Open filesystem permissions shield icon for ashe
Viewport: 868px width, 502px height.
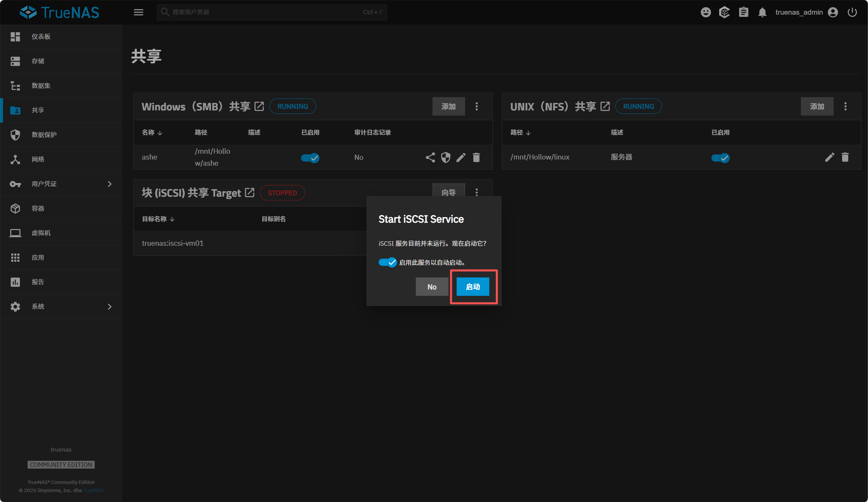coord(446,157)
